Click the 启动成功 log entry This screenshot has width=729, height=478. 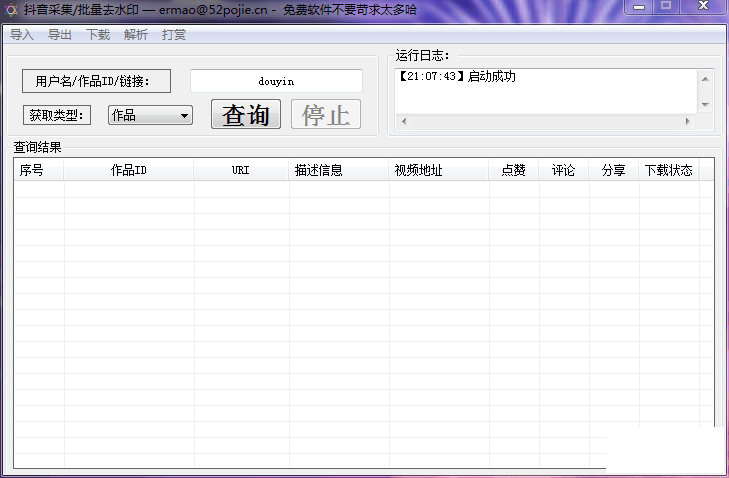point(457,76)
